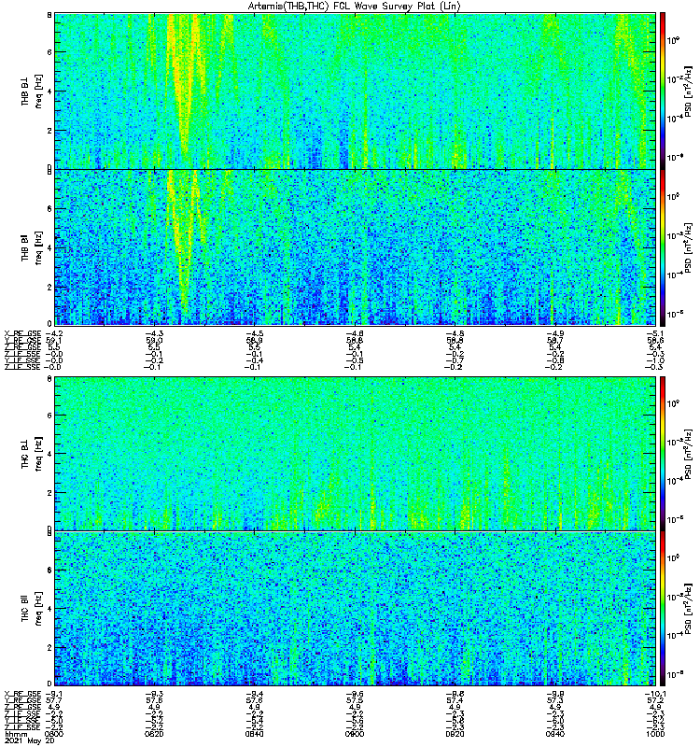Click the -4.2 X_RE_GSE value under THB
This screenshot has width=700, height=747.
tap(53, 333)
